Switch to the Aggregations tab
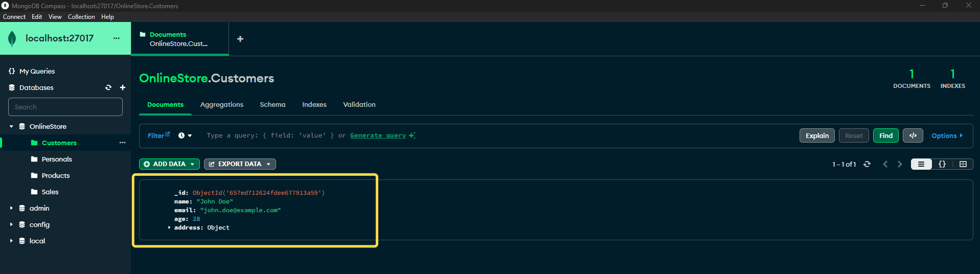980x274 pixels. click(x=222, y=104)
